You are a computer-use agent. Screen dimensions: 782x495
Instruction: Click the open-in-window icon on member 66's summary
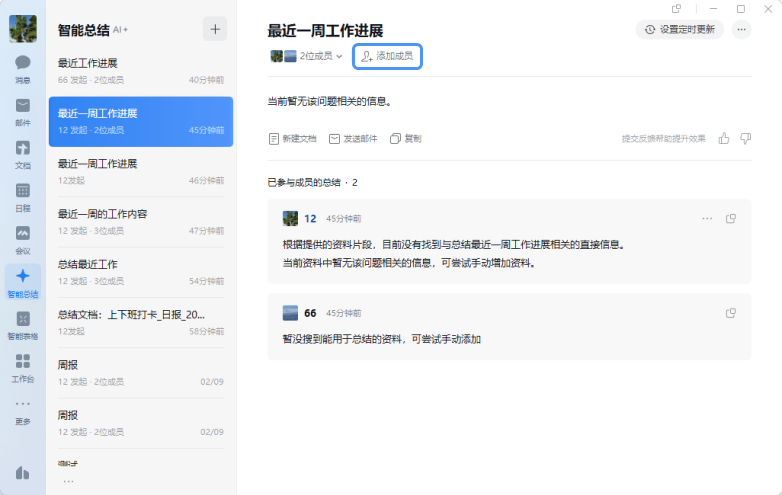(731, 313)
